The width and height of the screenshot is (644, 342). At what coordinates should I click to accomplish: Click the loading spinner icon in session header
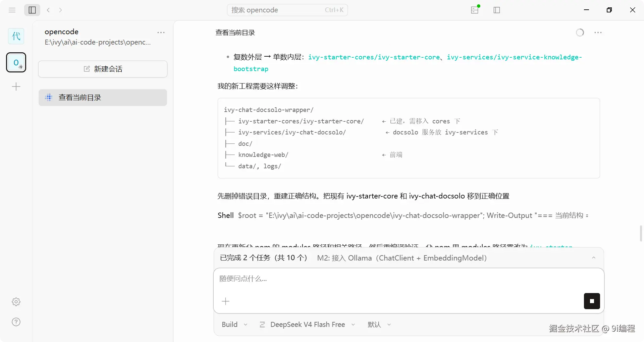(x=580, y=33)
